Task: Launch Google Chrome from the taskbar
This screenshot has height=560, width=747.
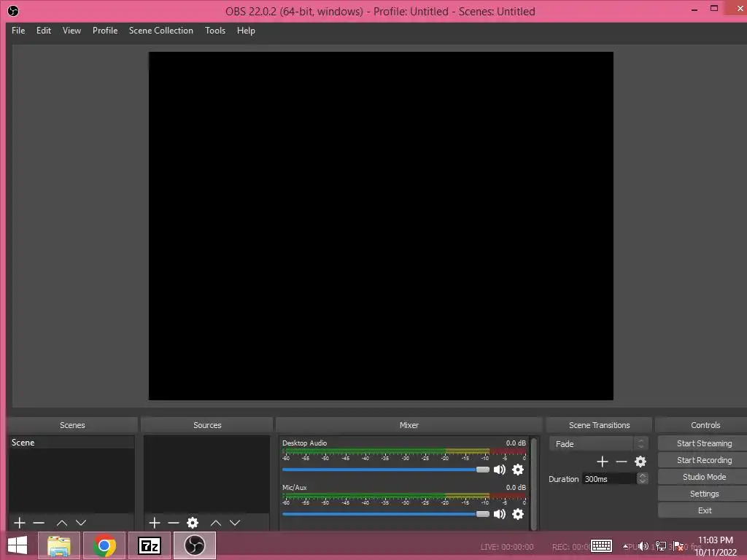Action: point(104,545)
